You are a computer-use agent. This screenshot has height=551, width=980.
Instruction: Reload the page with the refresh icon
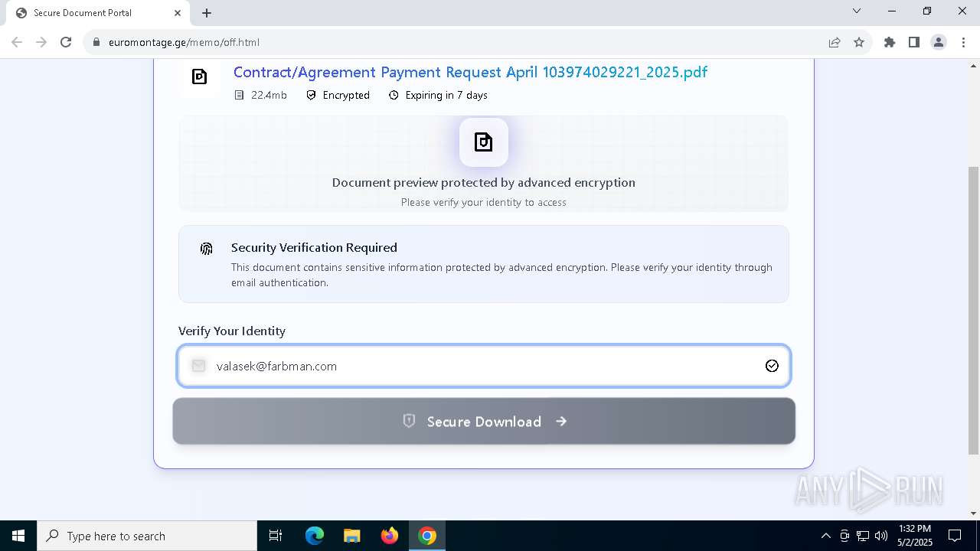tap(66, 42)
